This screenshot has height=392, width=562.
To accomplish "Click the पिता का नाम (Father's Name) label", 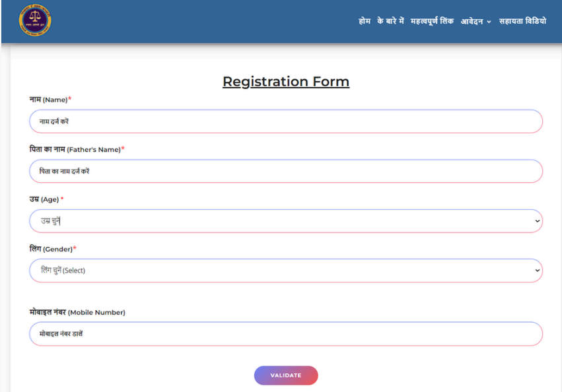I will click(x=76, y=150).
